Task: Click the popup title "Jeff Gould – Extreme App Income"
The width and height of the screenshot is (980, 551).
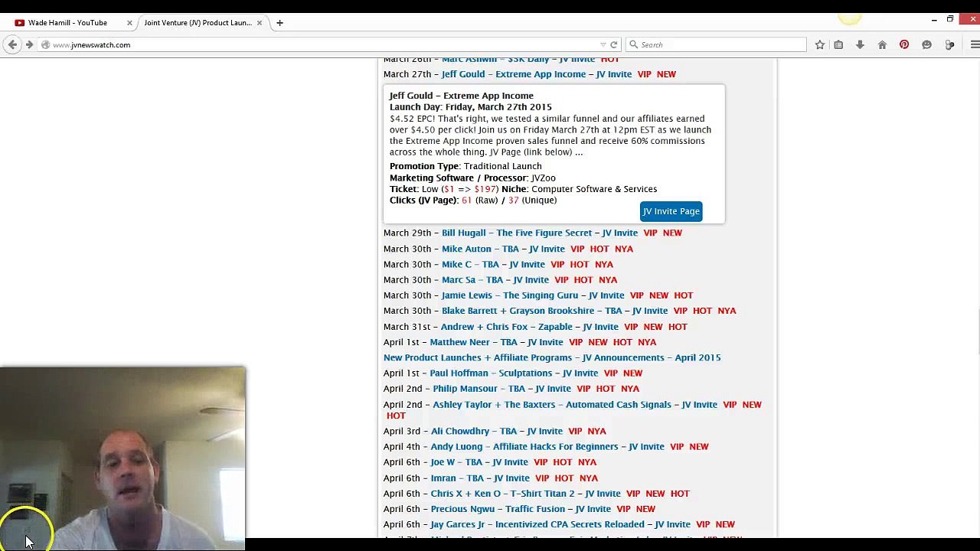Action: [462, 96]
